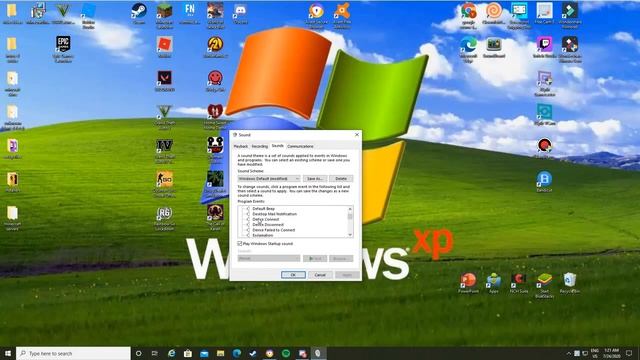Open the Sound Scheme dropdown
Image resolution: width=640 pixels, height=360 pixels.
[269, 179]
